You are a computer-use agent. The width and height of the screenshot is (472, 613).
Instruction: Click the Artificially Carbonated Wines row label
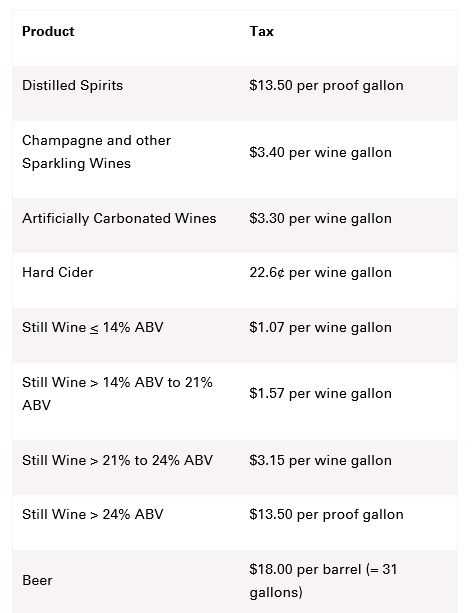point(119,218)
